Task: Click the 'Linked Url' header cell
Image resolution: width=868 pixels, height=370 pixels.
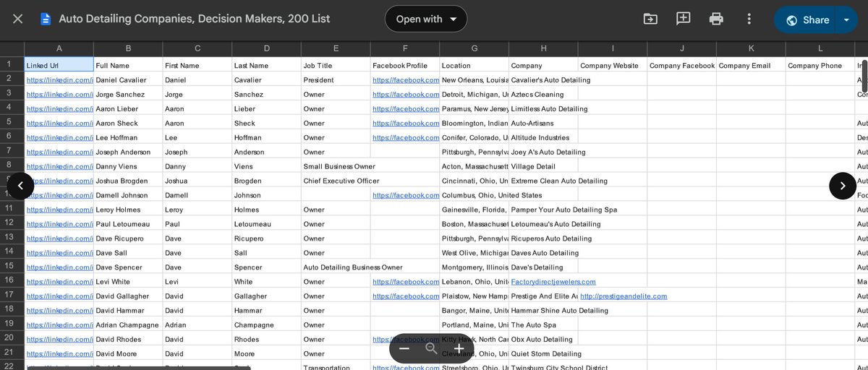Action: 59,65
